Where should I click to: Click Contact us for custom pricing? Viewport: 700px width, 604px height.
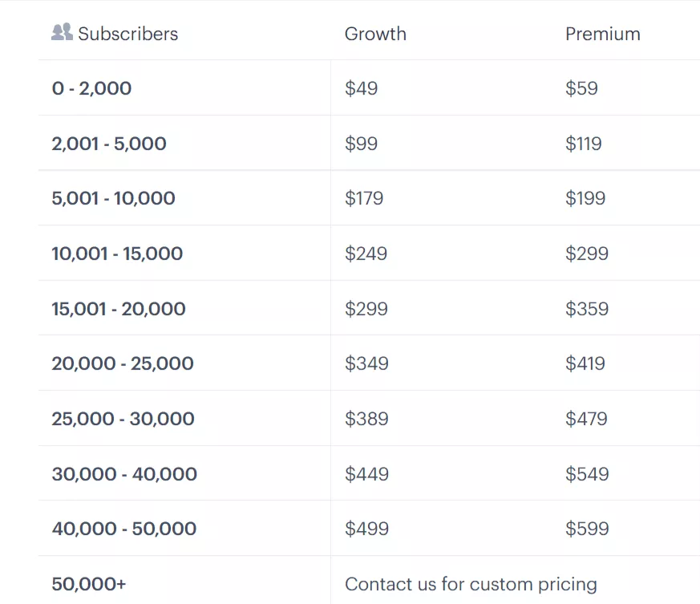coord(471,584)
